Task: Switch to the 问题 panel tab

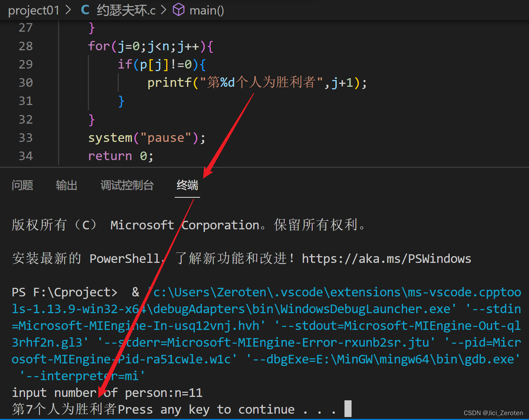Action: [x=22, y=185]
